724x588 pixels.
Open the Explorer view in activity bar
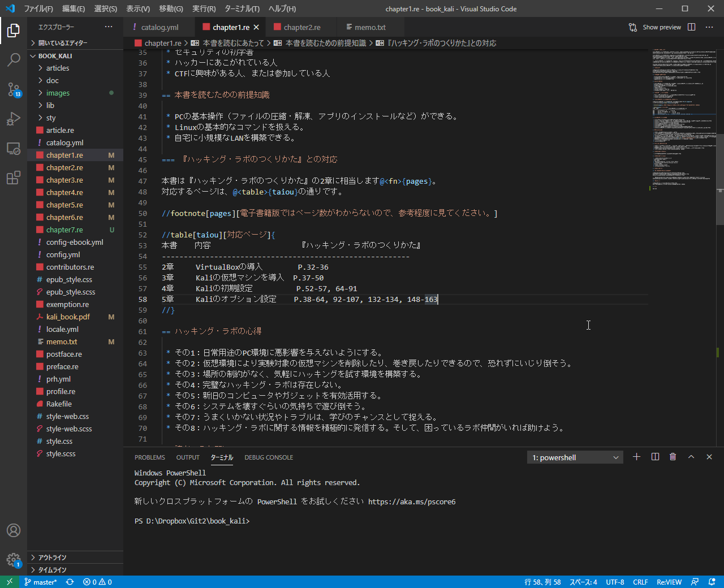(14, 30)
